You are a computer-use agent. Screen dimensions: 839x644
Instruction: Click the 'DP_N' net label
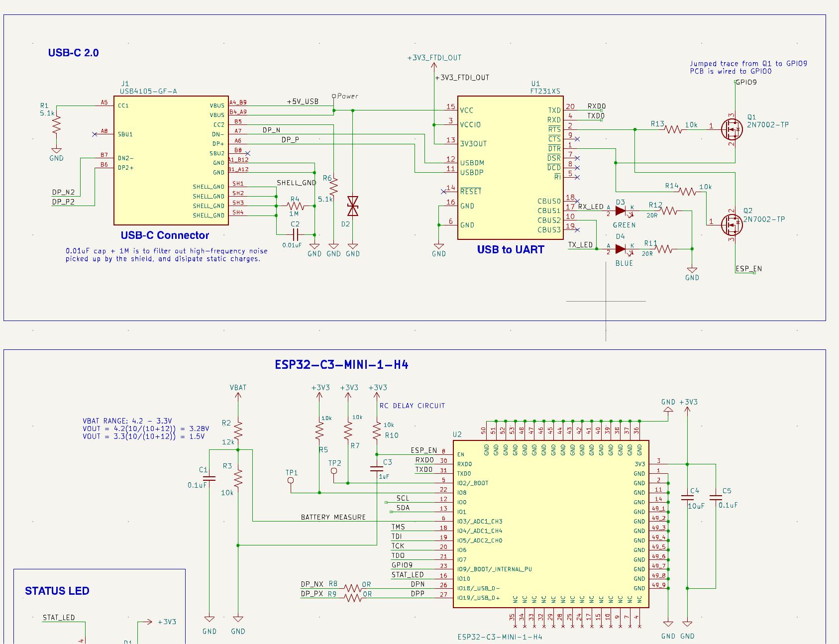click(x=272, y=130)
